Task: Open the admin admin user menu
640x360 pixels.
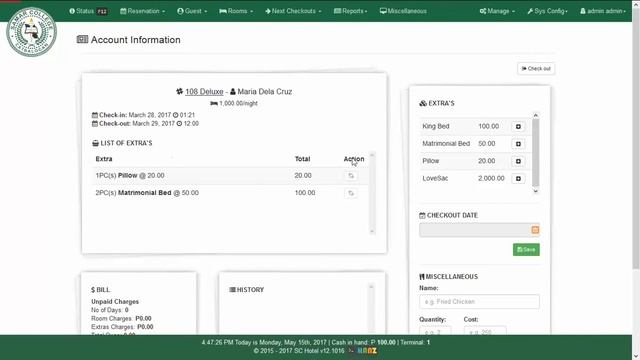Action: point(603,11)
